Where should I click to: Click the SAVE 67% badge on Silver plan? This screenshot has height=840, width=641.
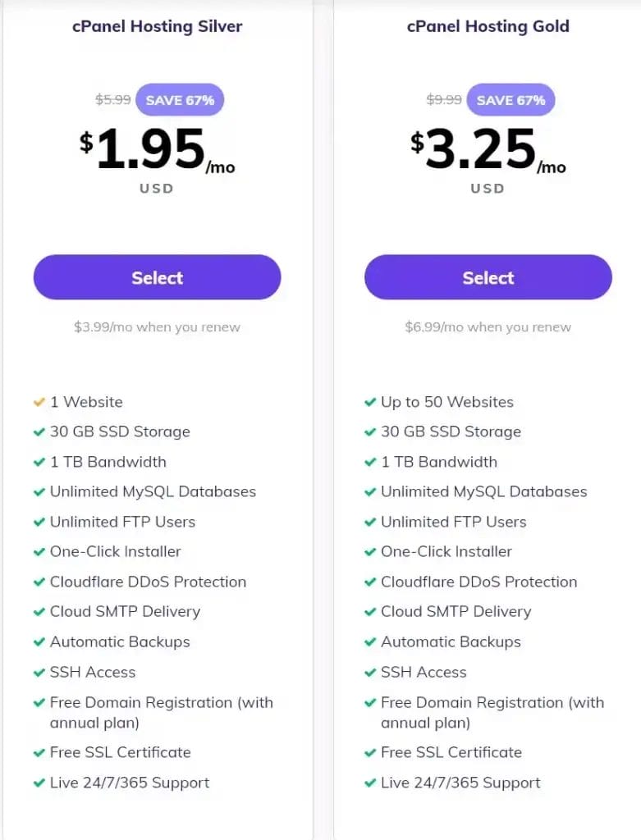(180, 99)
